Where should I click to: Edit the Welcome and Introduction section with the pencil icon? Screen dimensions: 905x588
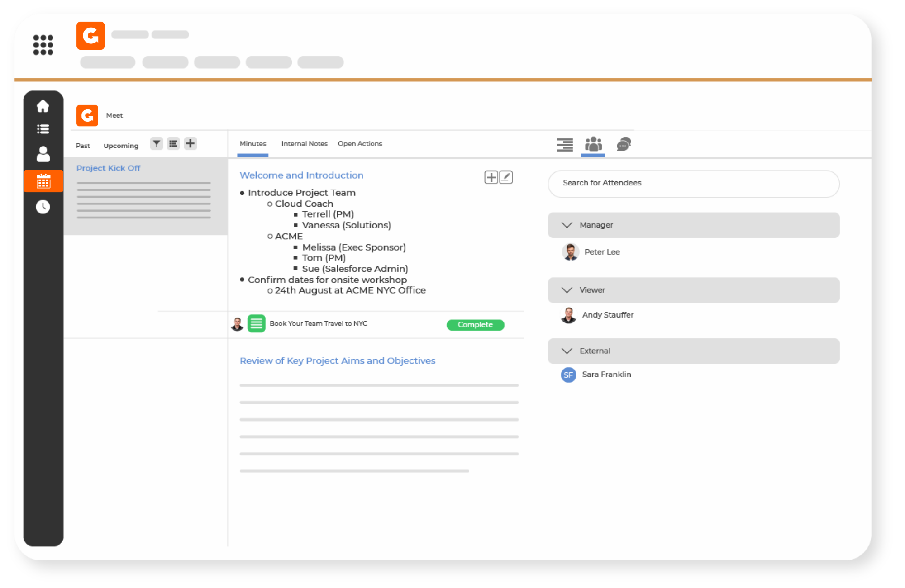[506, 177]
